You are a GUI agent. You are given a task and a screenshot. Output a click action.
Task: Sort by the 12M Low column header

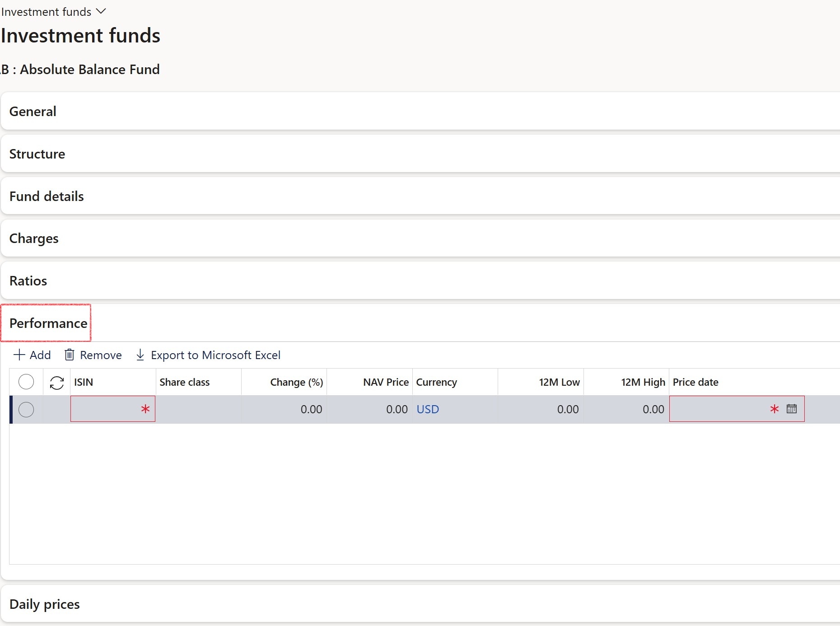pyautogui.click(x=541, y=382)
